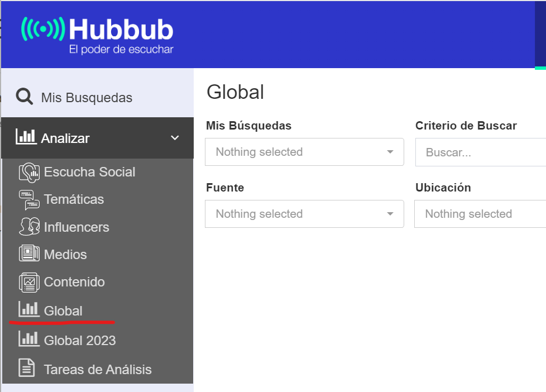Image resolution: width=546 pixels, height=392 pixels.
Task: Click the Ubicación field label
Action: [x=443, y=188]
